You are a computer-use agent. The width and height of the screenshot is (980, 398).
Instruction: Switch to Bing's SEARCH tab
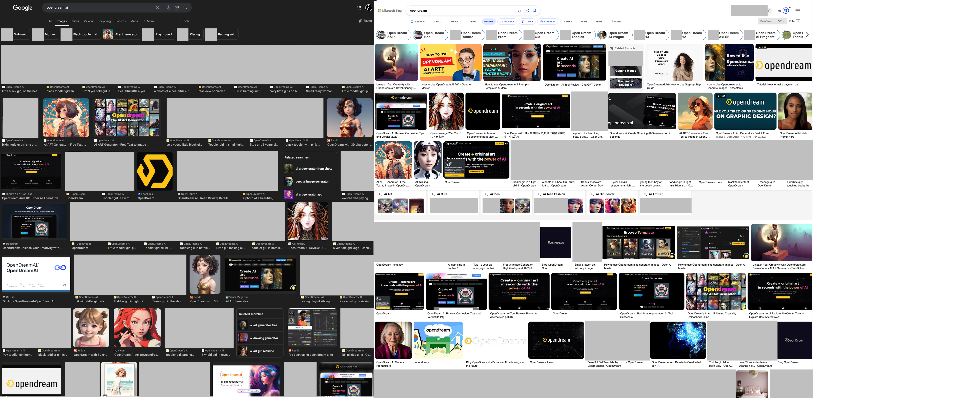click(418, 22)
